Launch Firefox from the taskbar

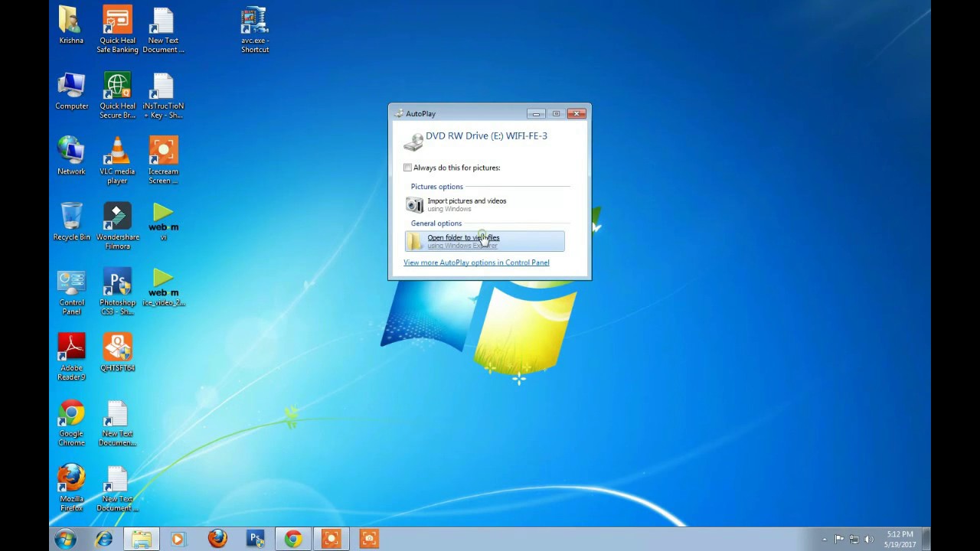[217, 539]
